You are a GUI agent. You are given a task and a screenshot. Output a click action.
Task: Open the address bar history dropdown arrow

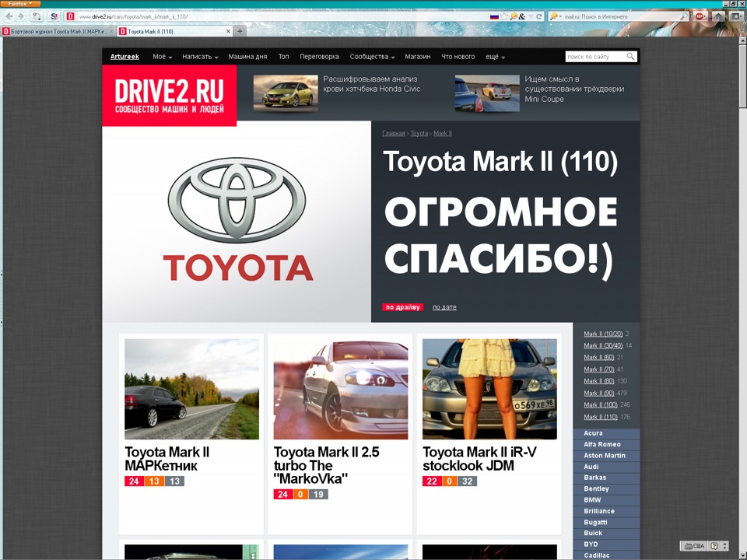[531, 16]
